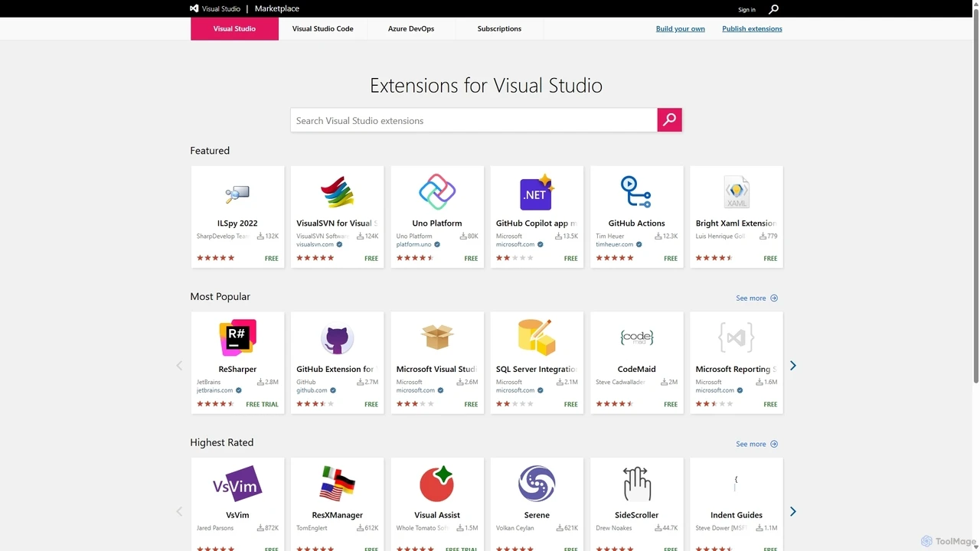Image resolution: width=980 pixels, height=551 pixels.
Task: Open the GitHub Extension octocat icon
Action: pyautogui.click(x=337, y=338)
